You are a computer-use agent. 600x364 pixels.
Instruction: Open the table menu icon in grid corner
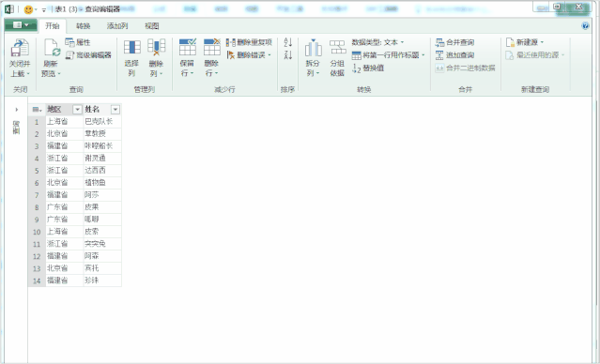coord(37,110)
